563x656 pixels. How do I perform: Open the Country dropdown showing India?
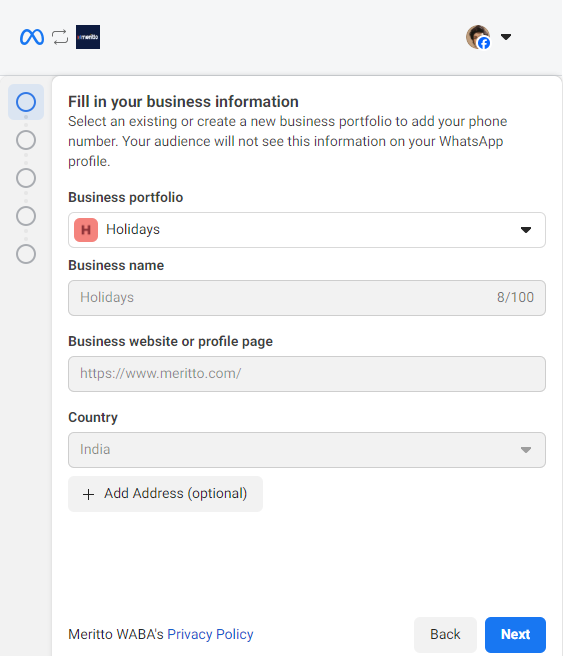point(307,450)
